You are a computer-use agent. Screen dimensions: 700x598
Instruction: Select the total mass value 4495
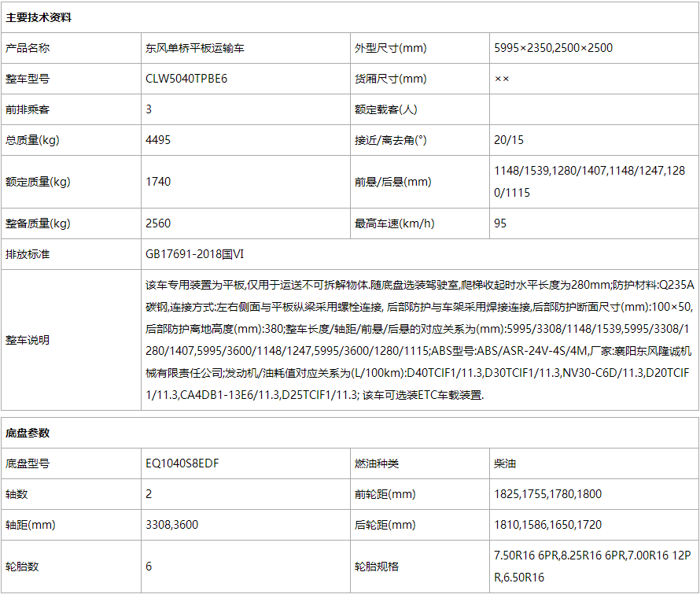pyautogui.click(x=158, y=140)
